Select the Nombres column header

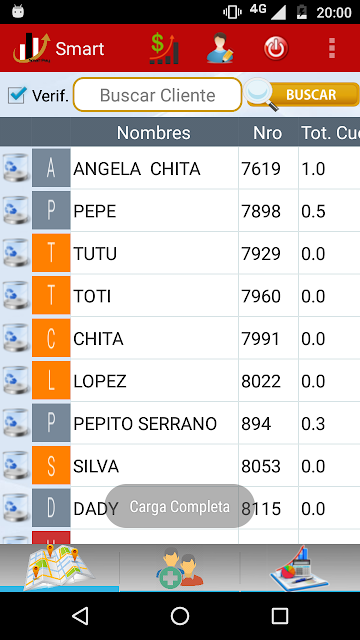(154, 133)
